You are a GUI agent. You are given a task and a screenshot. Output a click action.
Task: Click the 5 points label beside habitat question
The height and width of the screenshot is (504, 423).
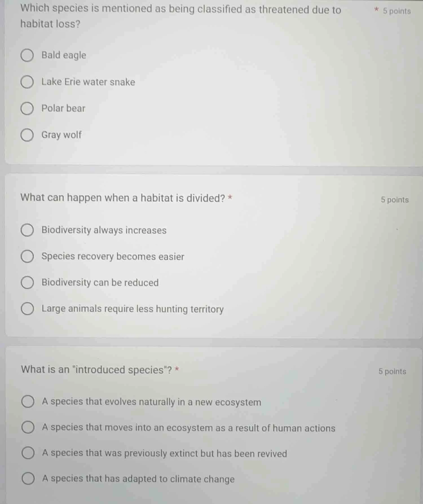394,200
